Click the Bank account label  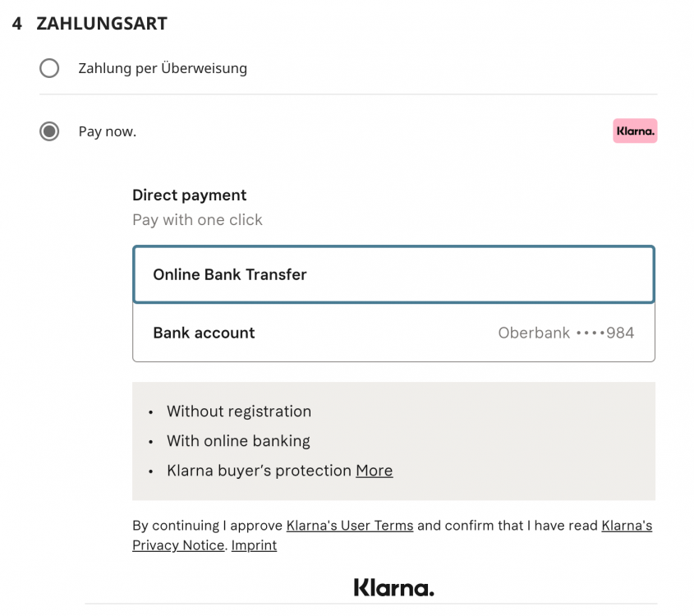click(x=204, y=333)
